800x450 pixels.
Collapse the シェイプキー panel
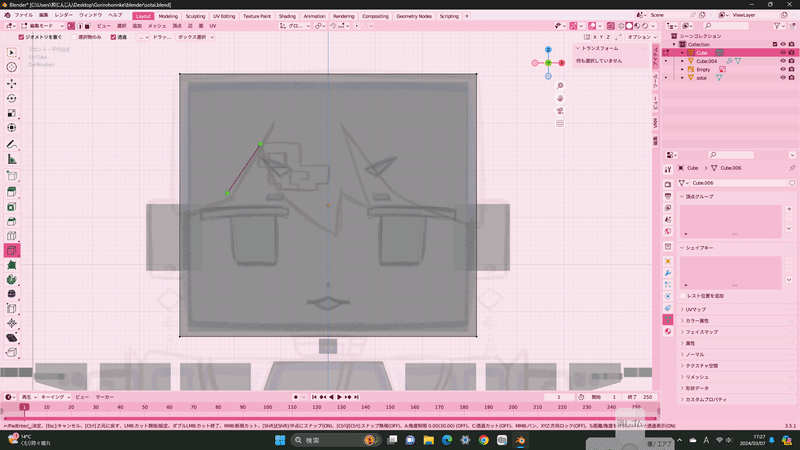point(682,248)
